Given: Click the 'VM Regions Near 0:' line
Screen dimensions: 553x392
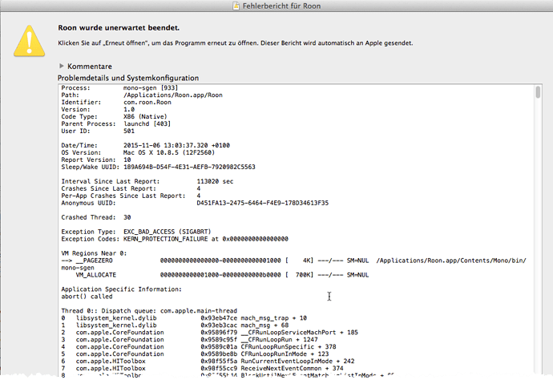Looking at the screenshot, I should (x=94, y=253).
